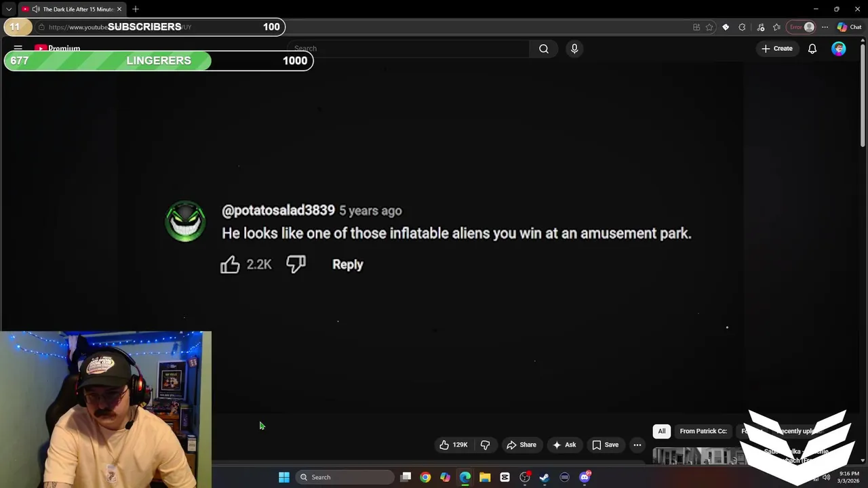Reply to the inflatable aliens comment

point(347,265)
